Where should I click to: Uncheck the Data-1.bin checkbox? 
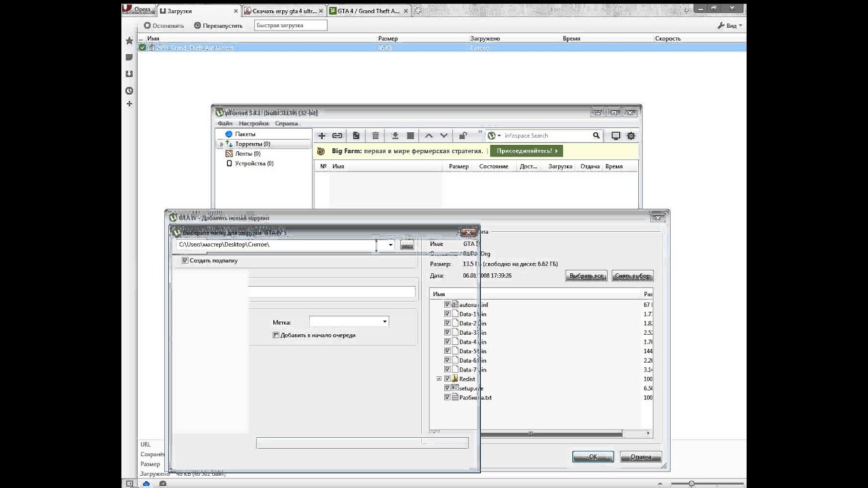[x=447, y=314]
